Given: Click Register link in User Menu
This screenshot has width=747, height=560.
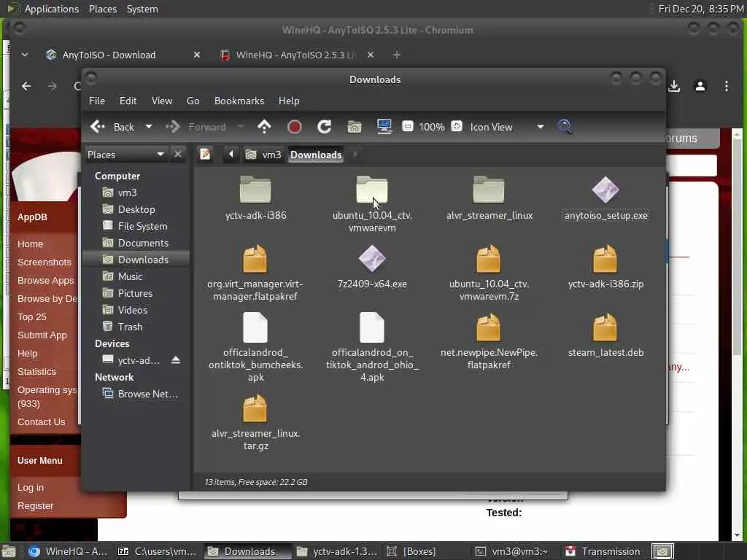Looking at the screenshot, I should click(x=35, y=506).
